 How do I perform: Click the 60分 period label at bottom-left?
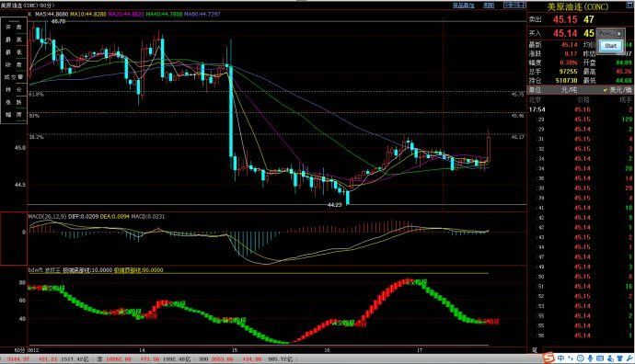coord(20,350)
